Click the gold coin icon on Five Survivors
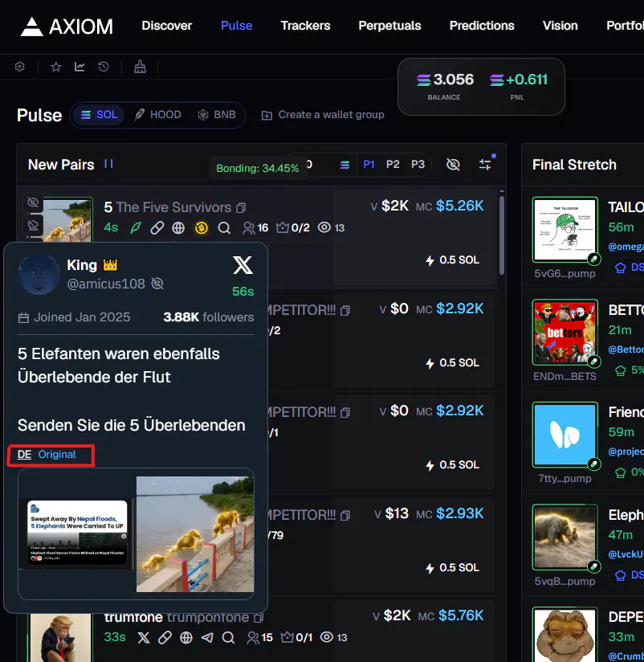The width and height of the screenshot is (644, 662). click(202, 228)
